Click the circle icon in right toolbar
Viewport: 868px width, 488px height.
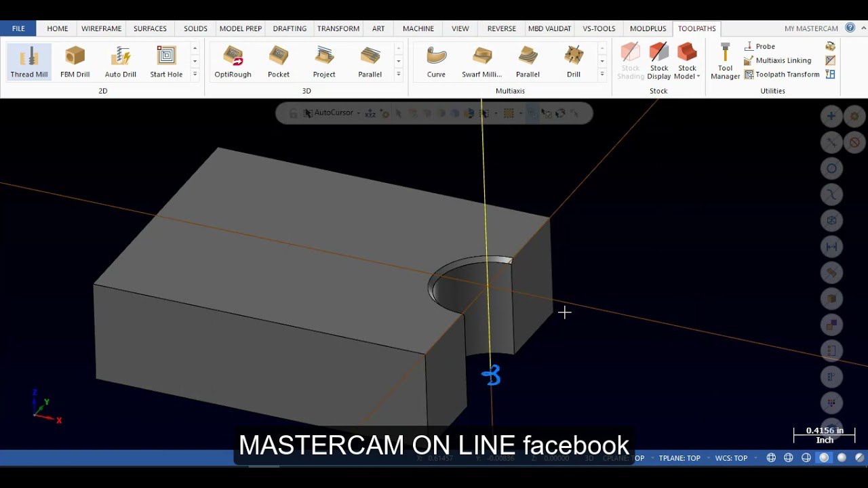[x=831, y=169]
